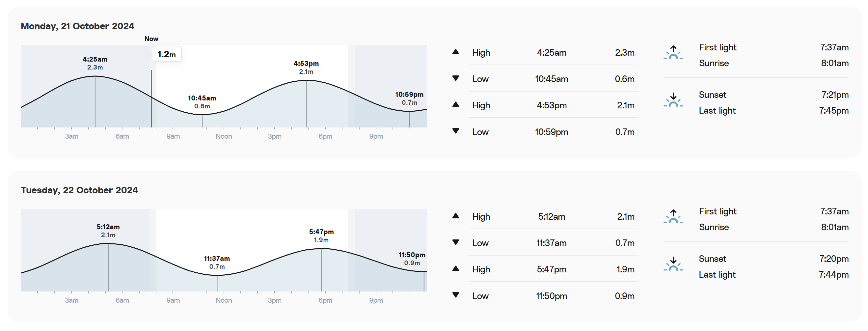Click Monday's sunrise icon beside First light
Screen dimensions: 868x331
[673, 53]
